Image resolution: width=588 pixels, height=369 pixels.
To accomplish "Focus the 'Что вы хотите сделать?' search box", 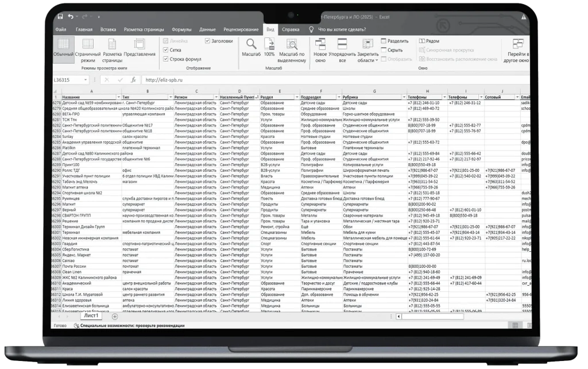I will 342,29.
